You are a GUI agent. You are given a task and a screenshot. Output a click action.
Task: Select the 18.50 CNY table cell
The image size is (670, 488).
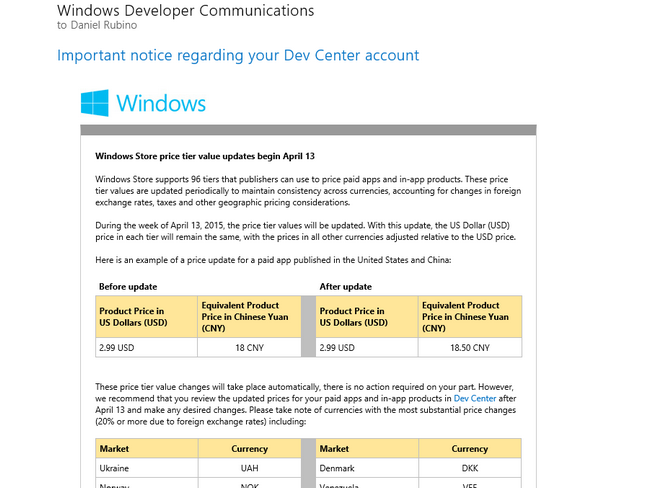point(469,348)
